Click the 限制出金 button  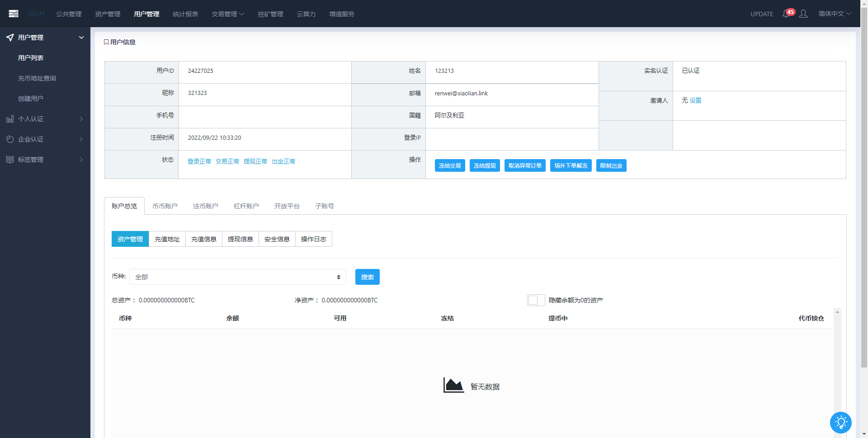coord(611,165)
